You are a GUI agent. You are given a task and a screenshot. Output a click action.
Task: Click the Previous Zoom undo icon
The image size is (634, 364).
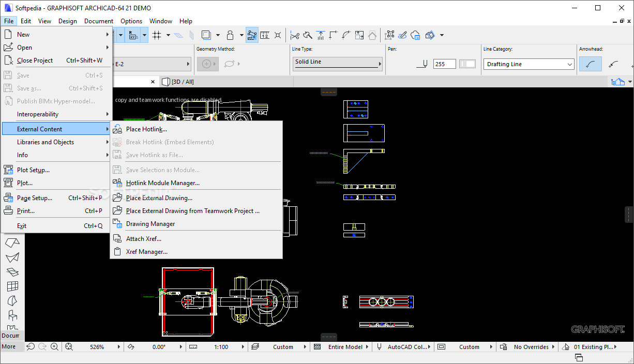click(x=31, y=347)
